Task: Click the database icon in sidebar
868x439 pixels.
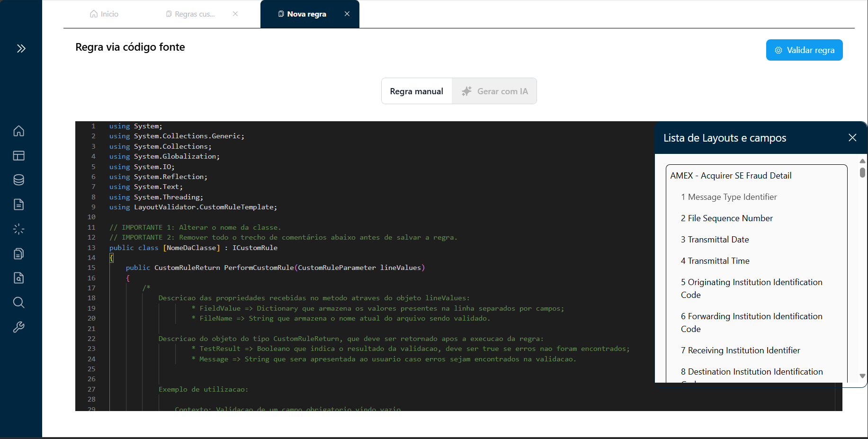Action: click(19, 180)
